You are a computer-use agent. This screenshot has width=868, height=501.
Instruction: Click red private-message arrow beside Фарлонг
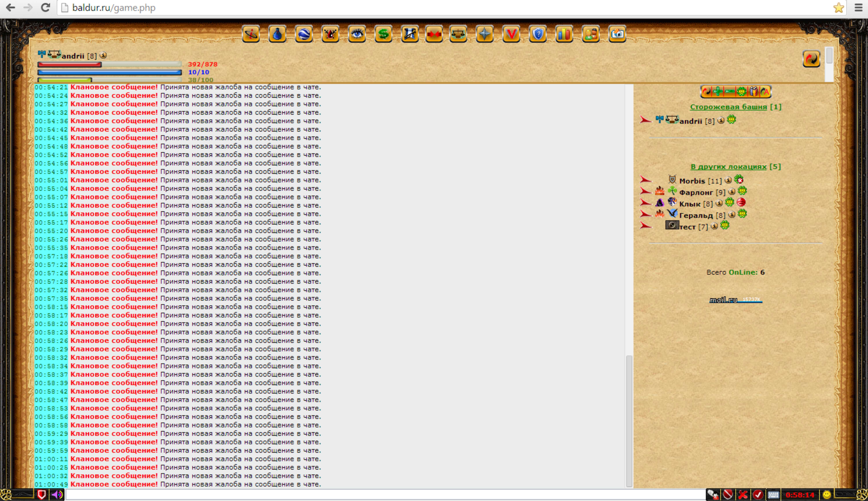coord(646,191)
